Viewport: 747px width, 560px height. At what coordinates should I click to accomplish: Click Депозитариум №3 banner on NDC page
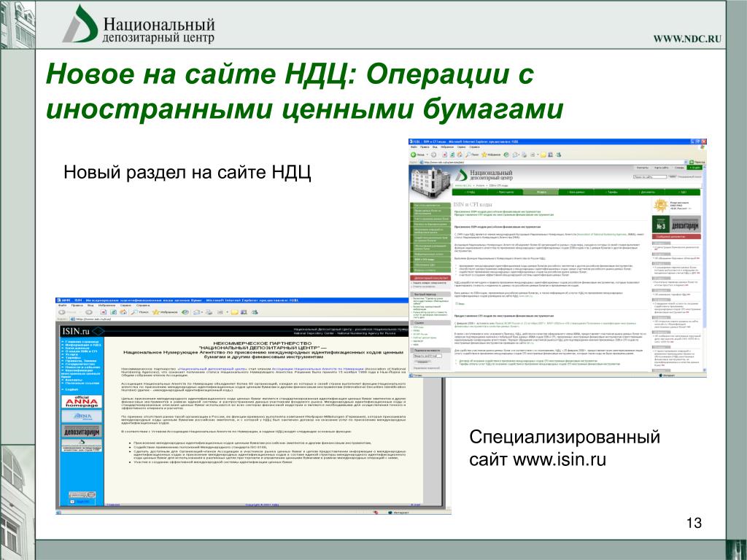pyautogui.click(x=676, y=225)
